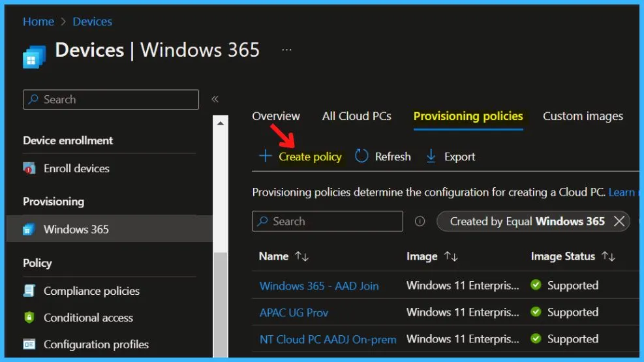Click Image cell in Windows 365 - AAD Join row
The height and width of the screenshot is (362, 644).
[463, 285]
